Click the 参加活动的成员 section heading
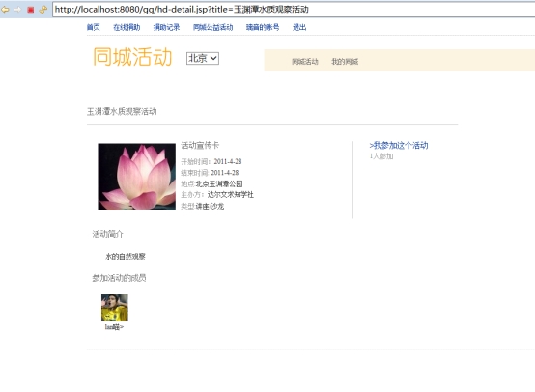The width and height of the screenshot is (535, 392). pyautogui.click(x=119, y=278)
